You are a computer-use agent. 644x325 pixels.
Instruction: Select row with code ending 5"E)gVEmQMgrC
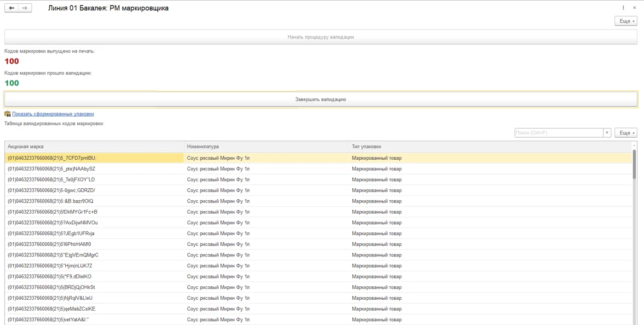tap(318, 255)
